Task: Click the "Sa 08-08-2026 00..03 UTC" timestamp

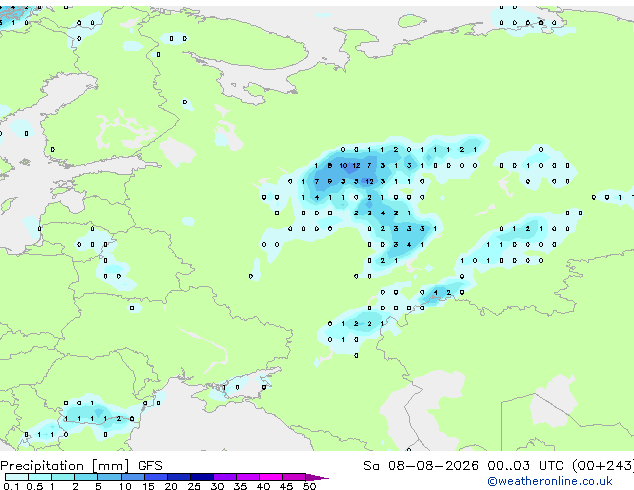Action: click(463, 466)
